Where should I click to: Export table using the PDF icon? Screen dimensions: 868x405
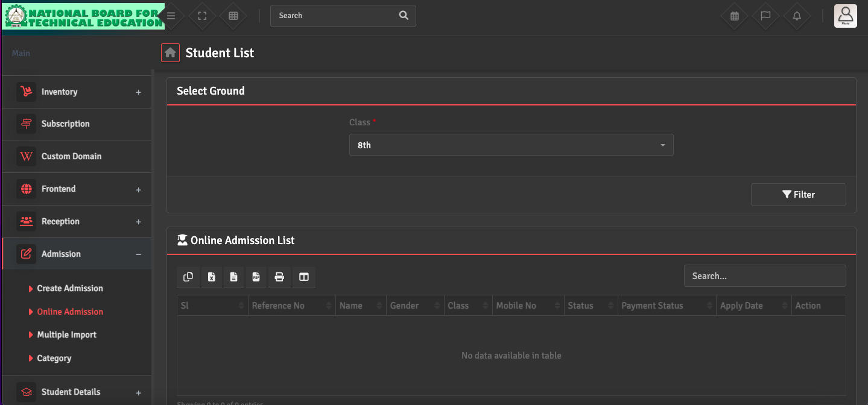tap(256, 277)
